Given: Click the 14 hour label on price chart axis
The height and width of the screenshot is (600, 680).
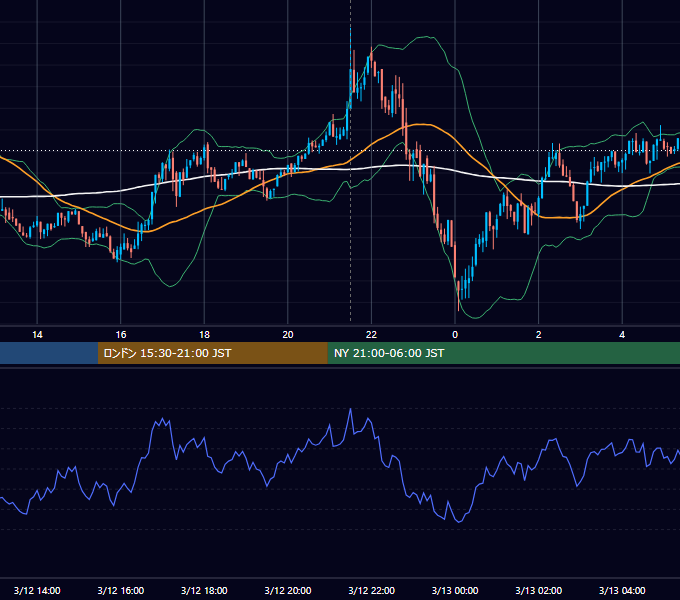Looking at the screenshot, I should point(37,335).
